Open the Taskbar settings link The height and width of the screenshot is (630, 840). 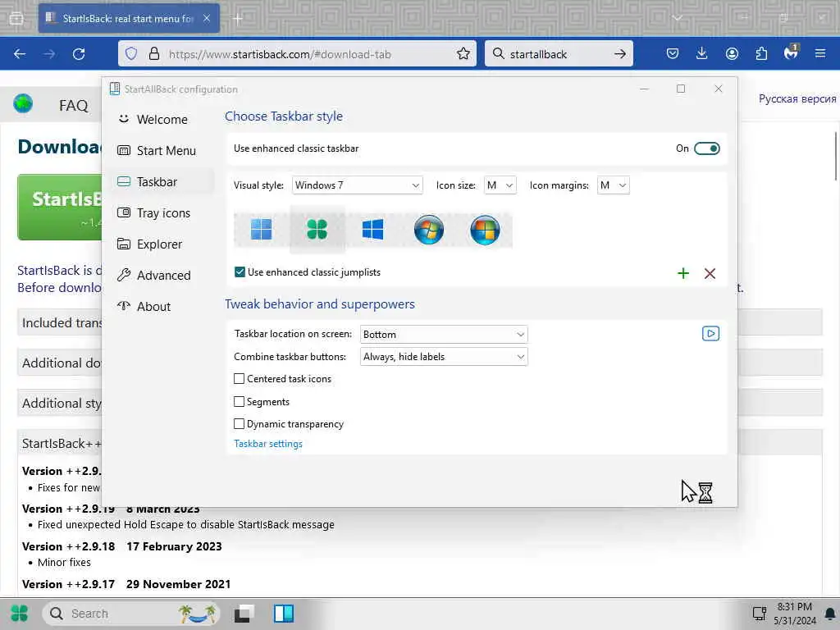[x=268, y=444]
